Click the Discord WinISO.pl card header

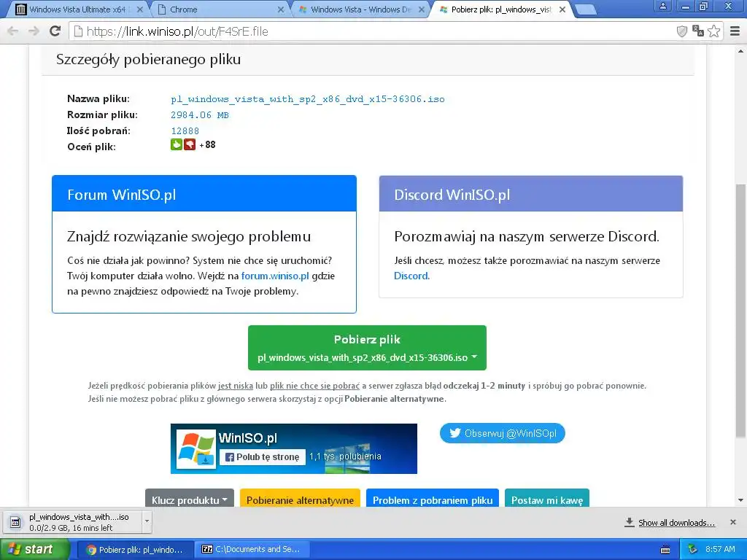(531, 194)
